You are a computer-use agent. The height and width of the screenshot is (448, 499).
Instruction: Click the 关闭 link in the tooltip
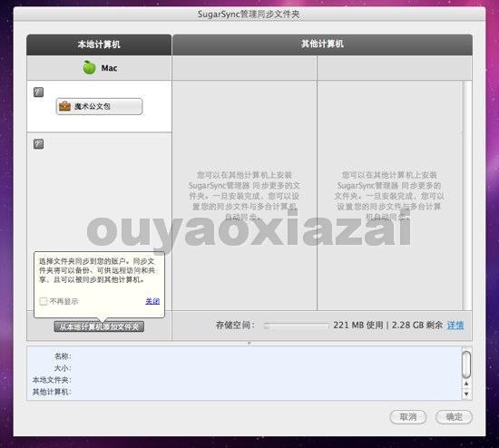(x=152, y=301)
